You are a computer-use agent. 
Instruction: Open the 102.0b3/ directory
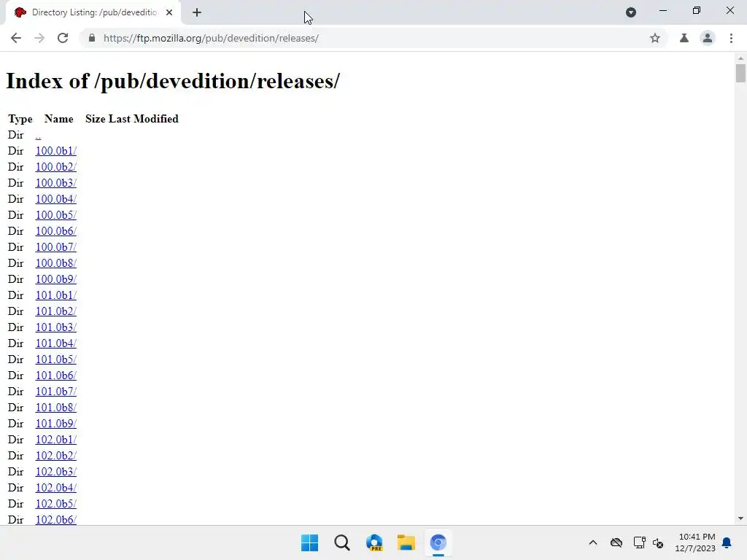(55, 472)
